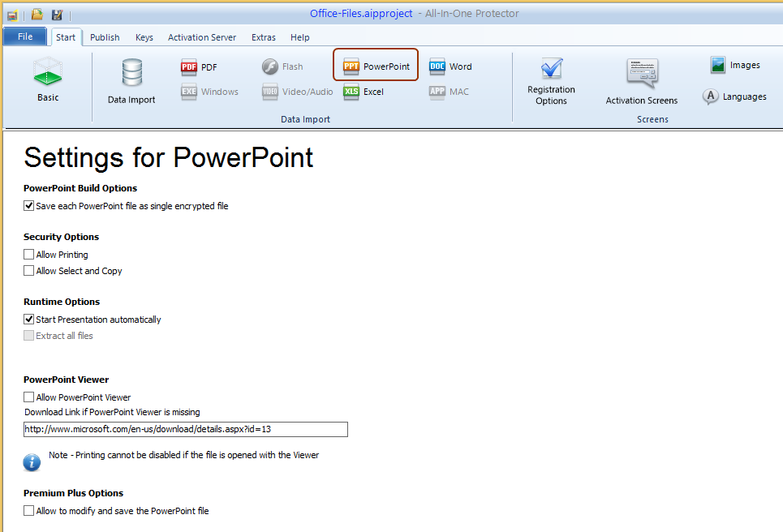Click the save project disk icon in title bar
This screenshot has width=783, height=532.
(57, 15)
